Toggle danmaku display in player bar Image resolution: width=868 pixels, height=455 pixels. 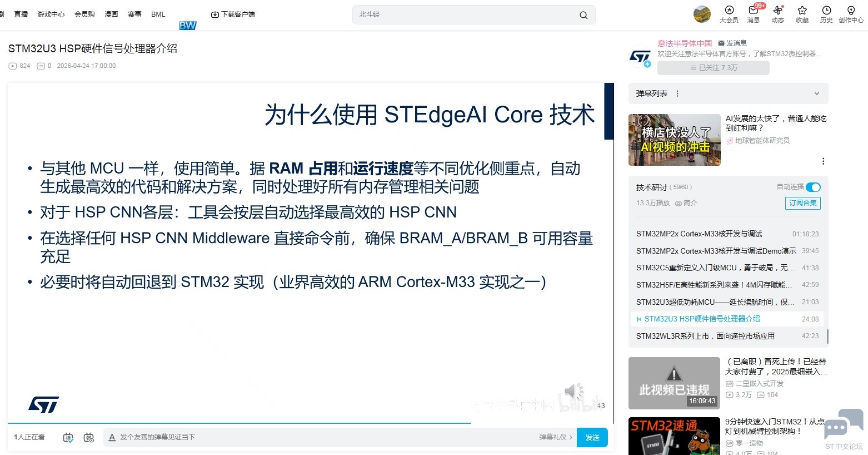(x=68, y=438)
